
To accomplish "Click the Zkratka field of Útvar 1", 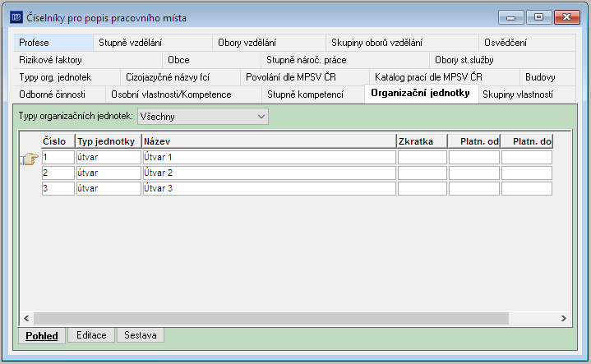I will click(422, 157).
